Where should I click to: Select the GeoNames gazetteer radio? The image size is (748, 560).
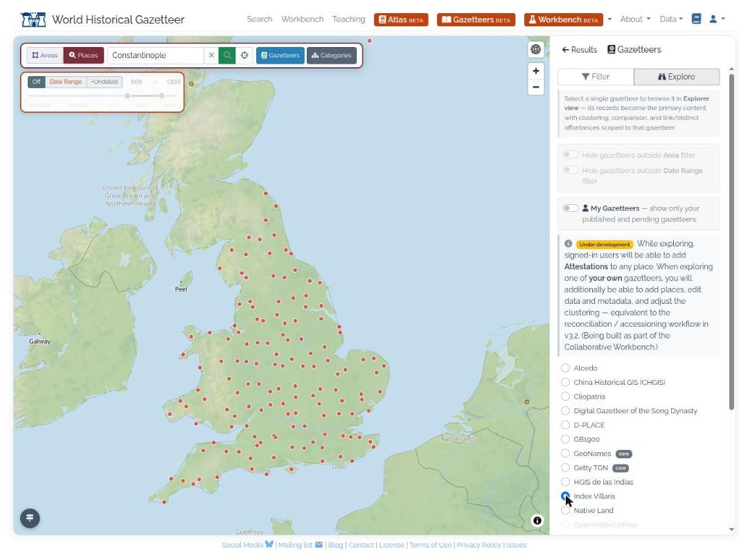565,453
